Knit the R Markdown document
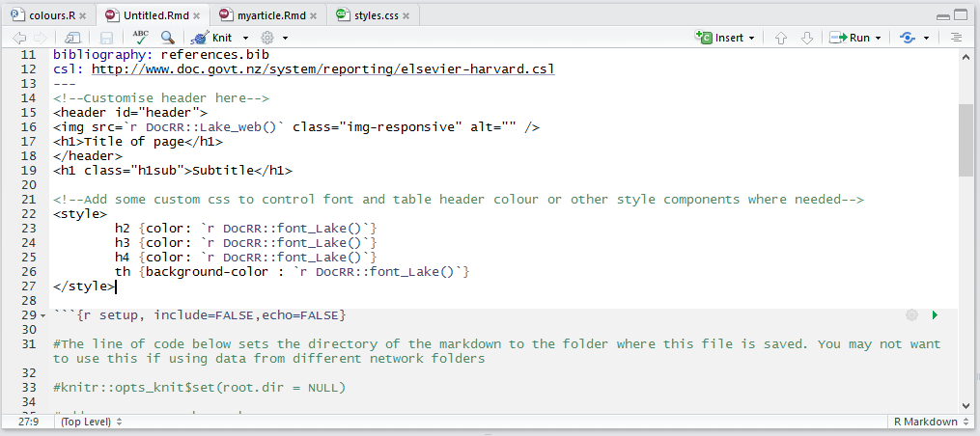Image resolution: width=980 pixels, height=436 pixels. [212, 38]
